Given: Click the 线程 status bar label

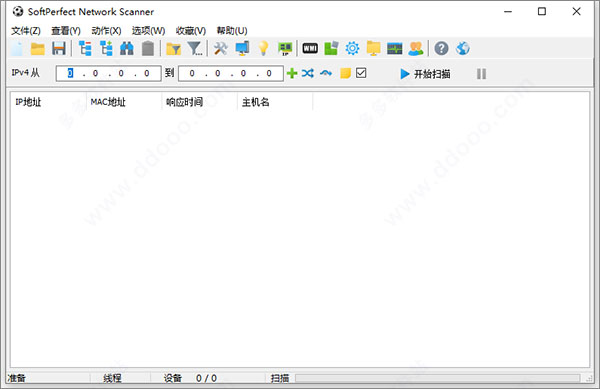Looking at the screenshot, I should point(112,378).
